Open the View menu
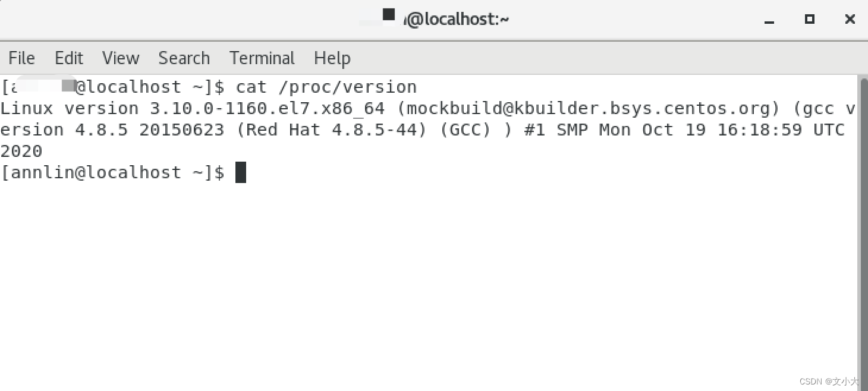This screenshot has width=868, height=391. click(121, 58)
